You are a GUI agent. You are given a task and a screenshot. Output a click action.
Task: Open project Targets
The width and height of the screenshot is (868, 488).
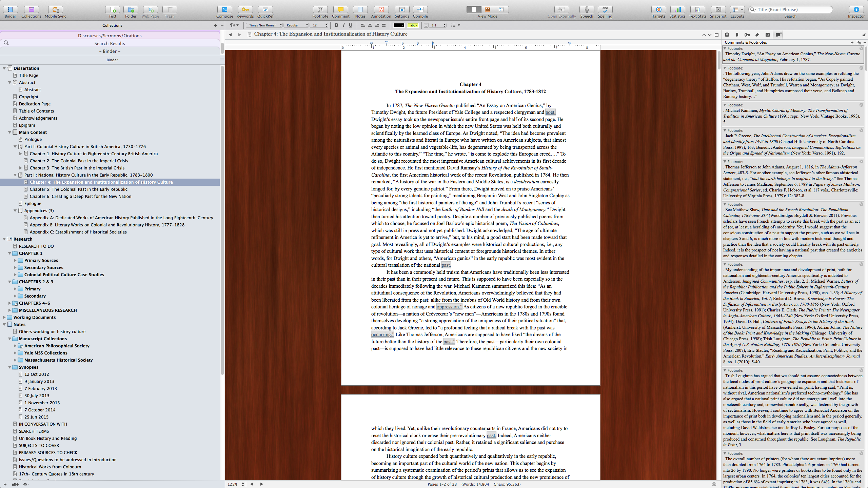(x=658, y=9)
